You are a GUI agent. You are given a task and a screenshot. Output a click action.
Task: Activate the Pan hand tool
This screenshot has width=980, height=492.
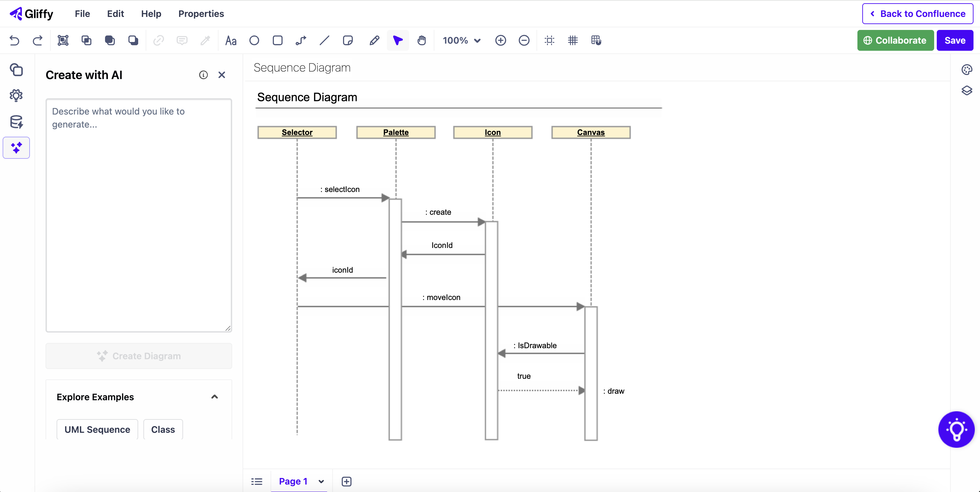pyautogui.click(x=422, y=40)
